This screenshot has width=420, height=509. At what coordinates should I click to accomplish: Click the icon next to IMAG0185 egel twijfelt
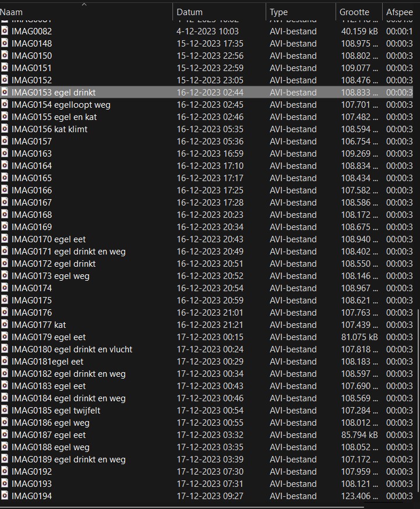pyautogui.click(x=5, y=411)
